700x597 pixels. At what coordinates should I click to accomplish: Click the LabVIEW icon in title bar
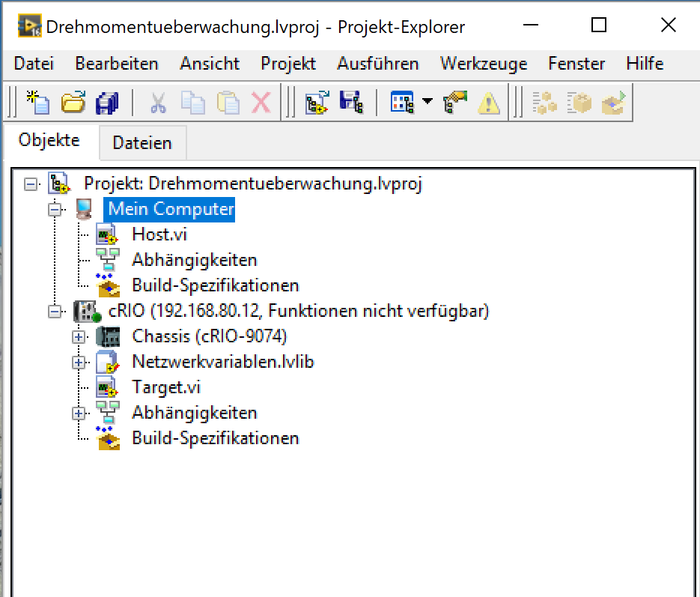coord(29,25)
